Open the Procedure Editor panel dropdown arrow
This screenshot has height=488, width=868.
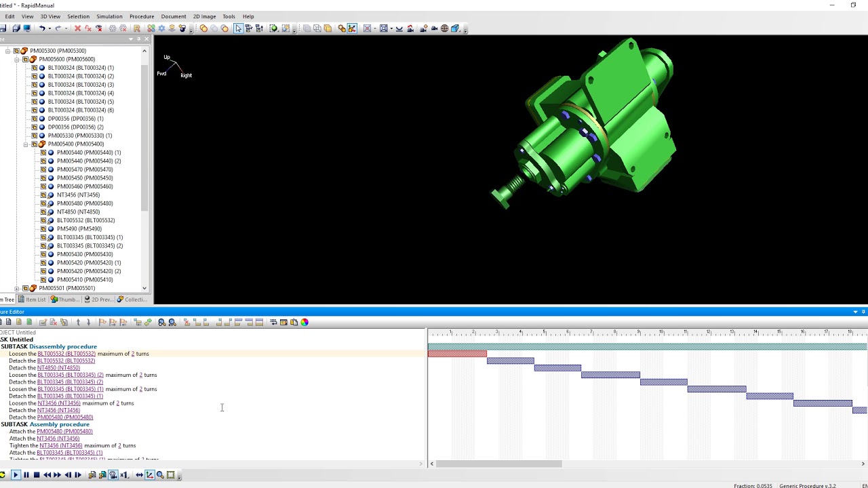click(x=855, y=312)
